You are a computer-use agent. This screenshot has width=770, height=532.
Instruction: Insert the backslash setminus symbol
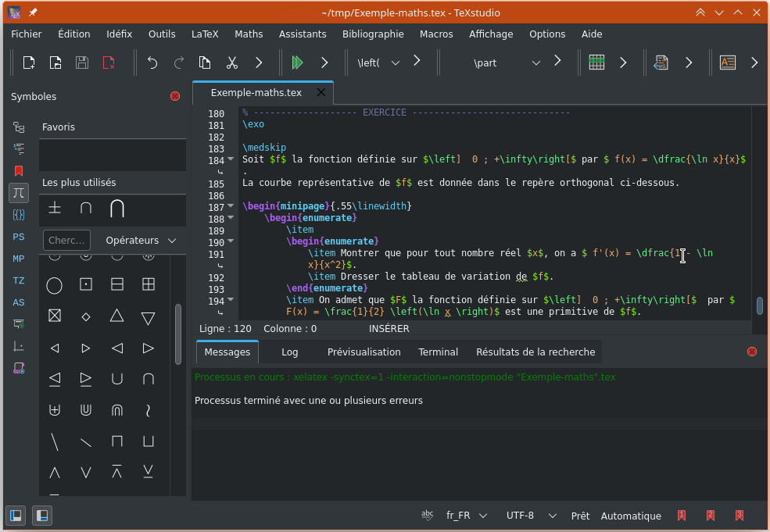[55, 441]
